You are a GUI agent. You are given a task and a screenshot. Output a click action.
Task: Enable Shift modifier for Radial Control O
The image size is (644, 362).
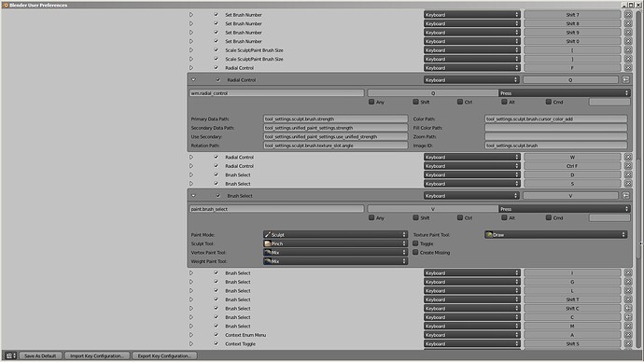tap(415, 102)
